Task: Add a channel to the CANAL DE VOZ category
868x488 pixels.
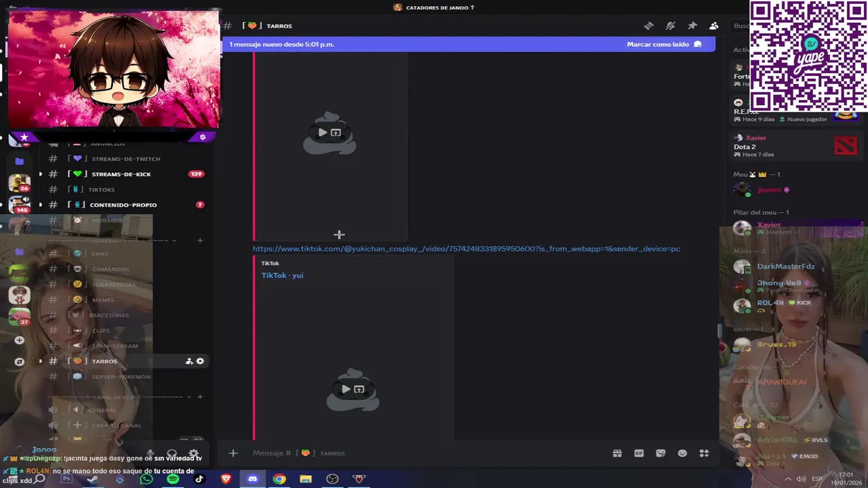Action: 200,396
